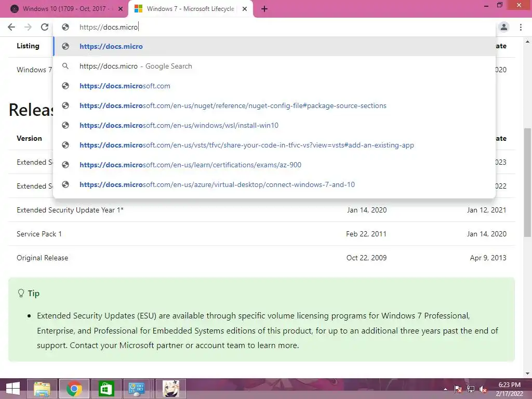Click the Chrome icon in the taskbar
This screenshot has width=532, height=399.
74,389
